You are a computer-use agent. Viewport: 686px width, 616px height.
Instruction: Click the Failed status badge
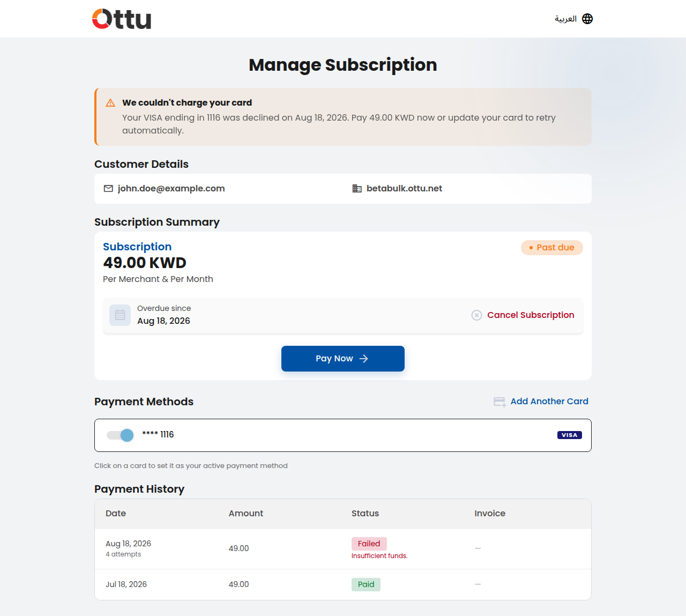click(369, 544)
